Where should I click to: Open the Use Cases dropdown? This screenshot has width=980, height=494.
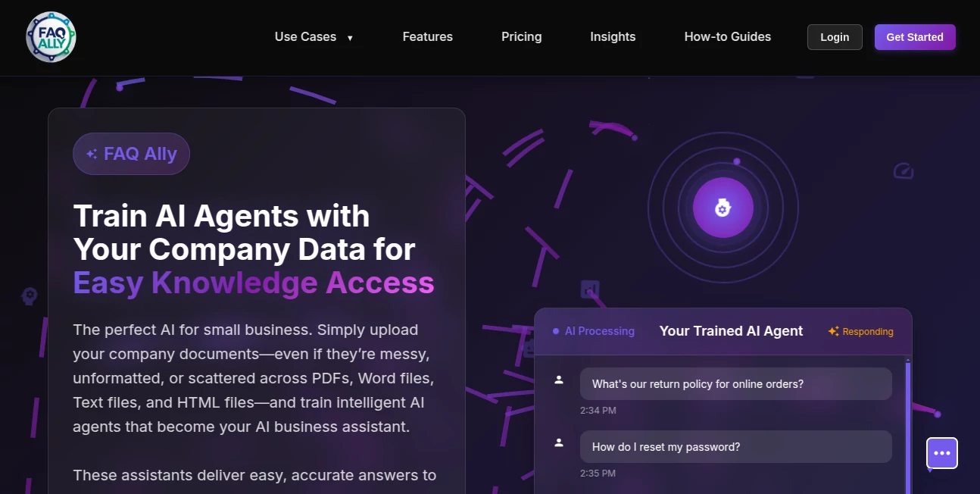pyautogui.click(x=314, y=36)
